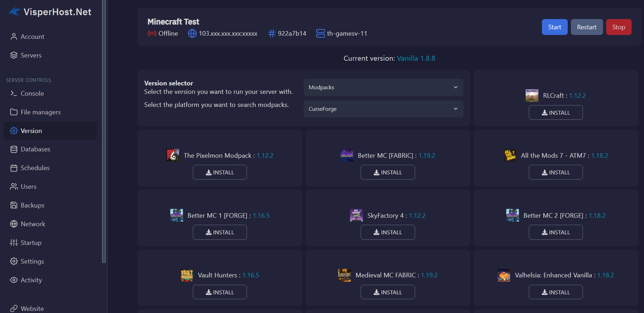Screen dimensions: 644x313
Task: Click the Startup sliders icon
Action: 14,243
